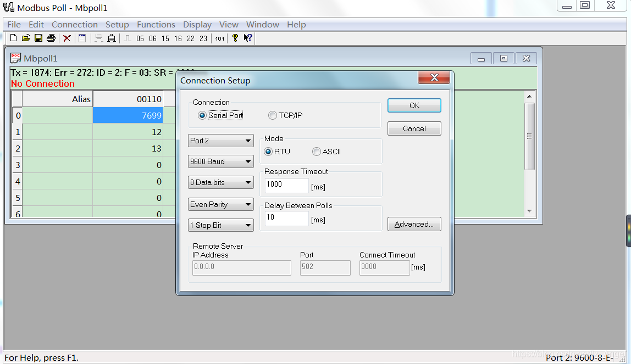Screen dimensions: 631x364
Task: Click the 05 write single coil button
Action: pos(140,38)
